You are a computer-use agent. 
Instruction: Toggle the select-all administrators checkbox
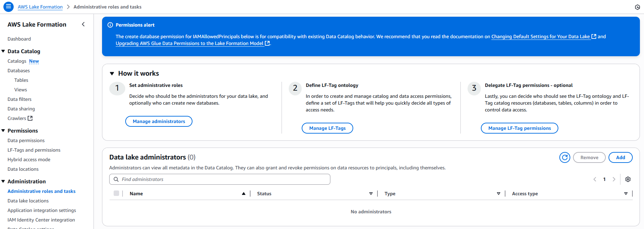coord(116,194)
